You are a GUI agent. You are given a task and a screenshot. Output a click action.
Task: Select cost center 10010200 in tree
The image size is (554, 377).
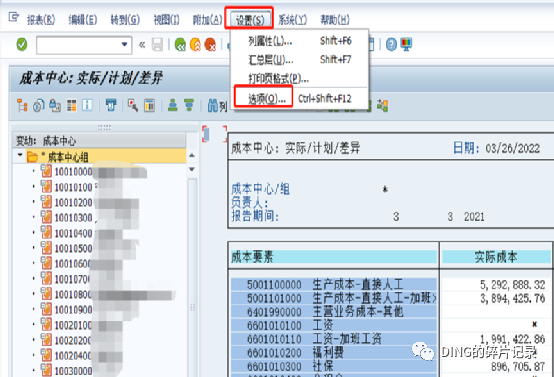[73, 202]
